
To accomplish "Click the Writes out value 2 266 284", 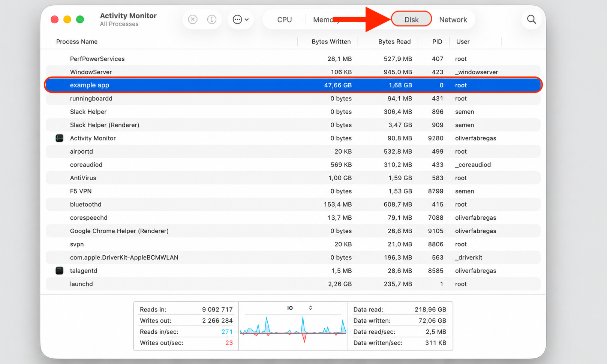I will [217, 321].
